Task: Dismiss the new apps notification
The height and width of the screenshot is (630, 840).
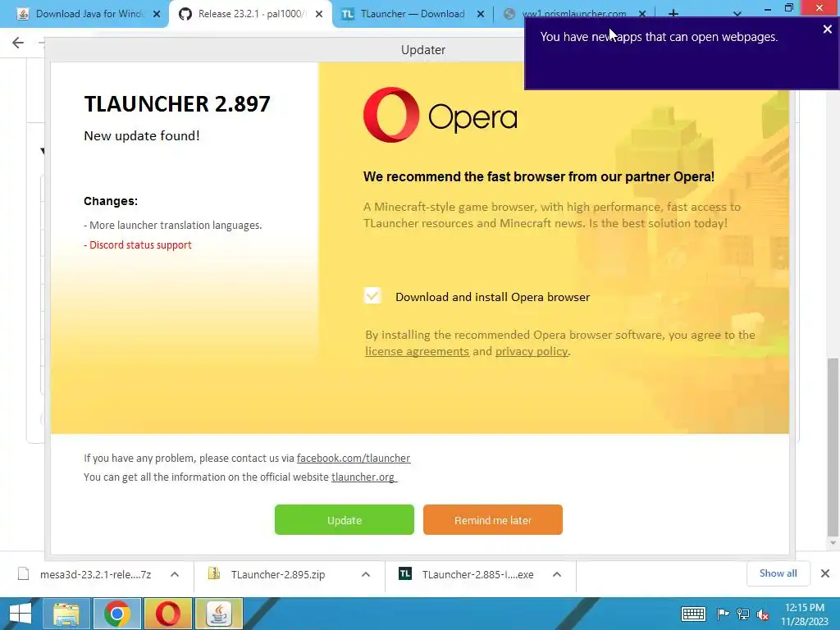Action: click(827, 30)
